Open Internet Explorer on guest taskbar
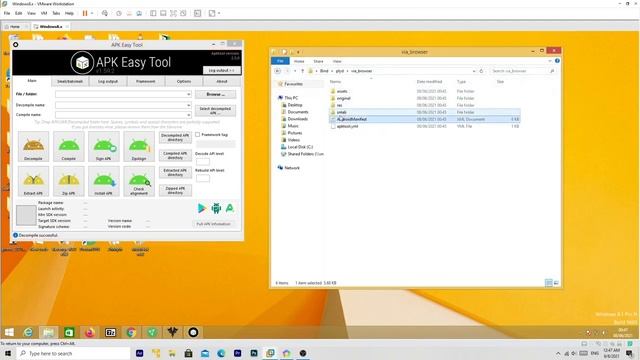Viewport: 640px width, 360px height. [x=28, y=332]
